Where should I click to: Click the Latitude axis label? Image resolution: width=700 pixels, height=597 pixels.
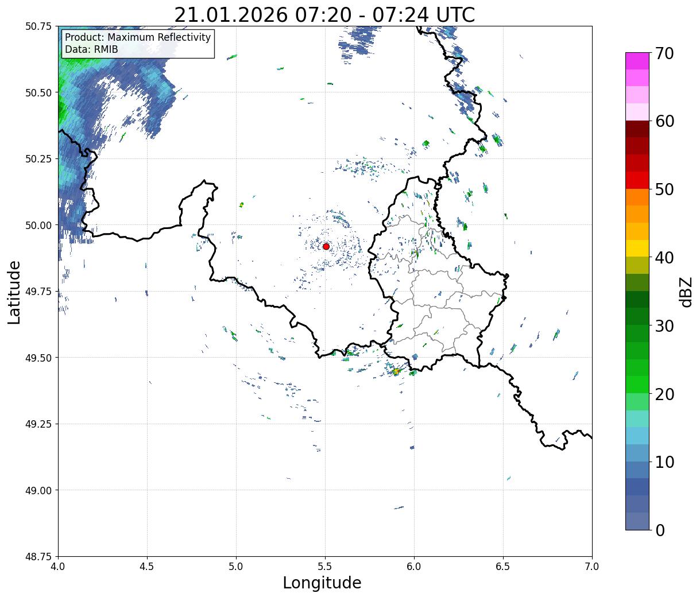pyautogui.click(x=14, y=292)
